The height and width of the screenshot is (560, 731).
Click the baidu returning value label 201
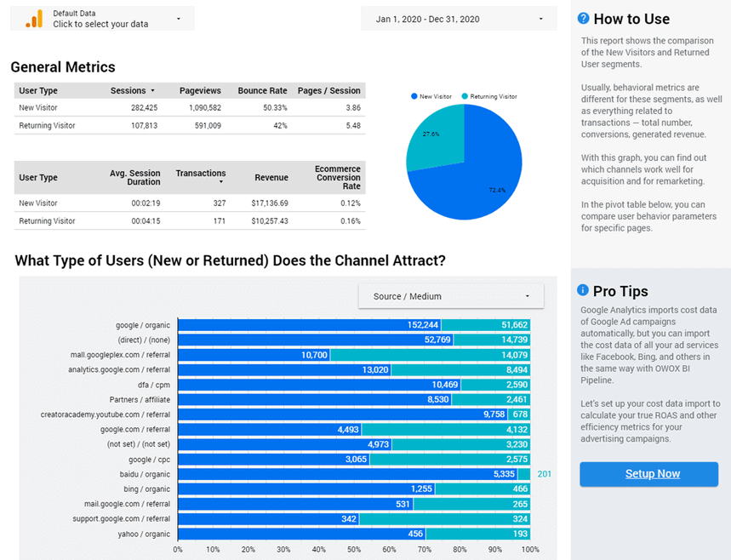pyautogui.click(x=544, y=474)
